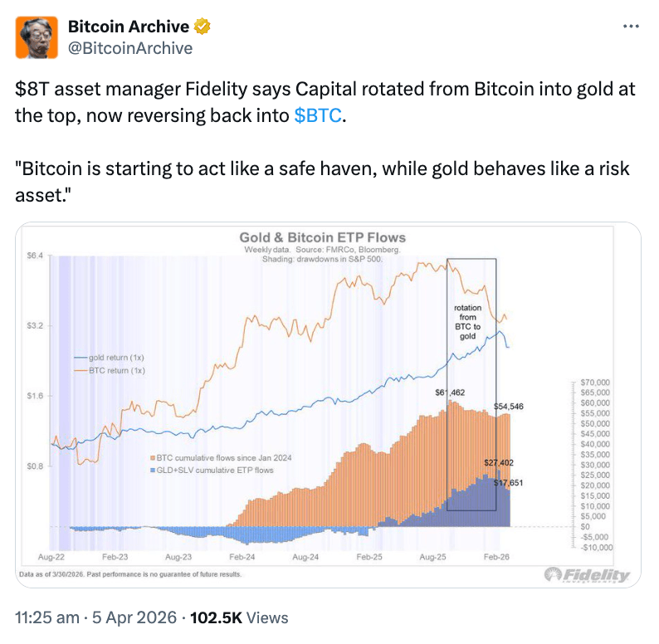659x644 pixels.
Task: Click the 102.5K Views count
Action: click(239, 618)
